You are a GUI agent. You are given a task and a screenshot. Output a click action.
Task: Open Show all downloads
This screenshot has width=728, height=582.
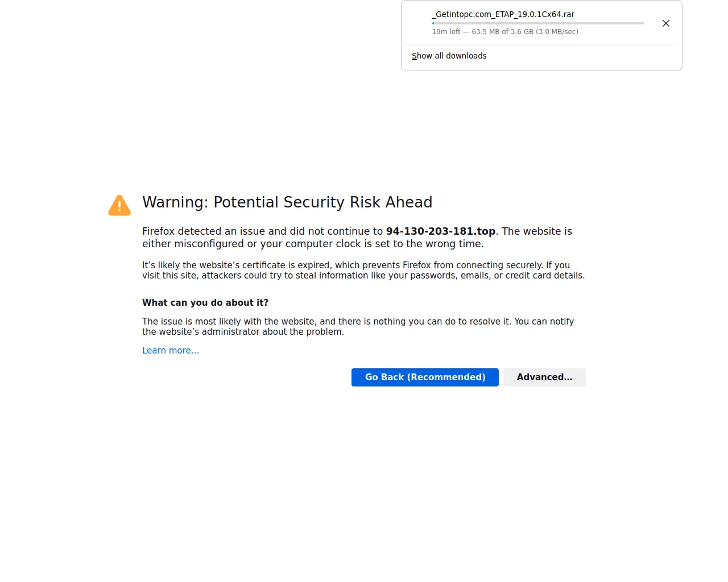pyautogui.click(x=449, y=56)
